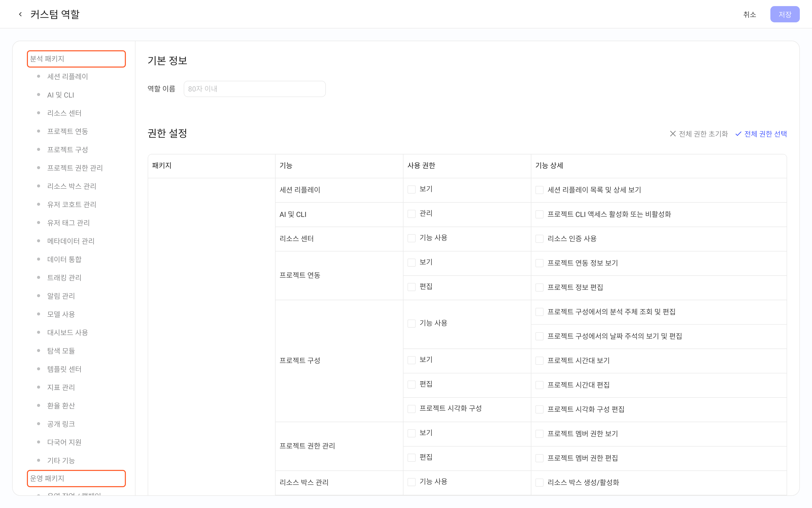Screen dimensions: 812x508
Task: Go to 데이터 통합 in sidebar
Action: click(64, 259)
